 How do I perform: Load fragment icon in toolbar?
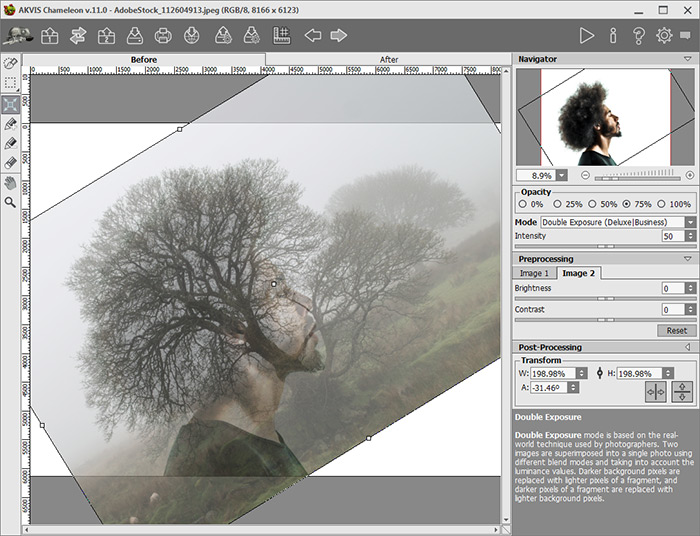(223, 36)
